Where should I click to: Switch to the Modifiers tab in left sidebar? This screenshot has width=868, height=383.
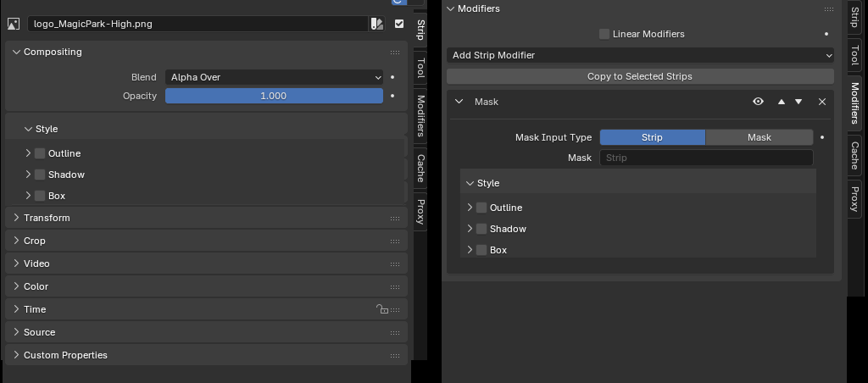420,116
